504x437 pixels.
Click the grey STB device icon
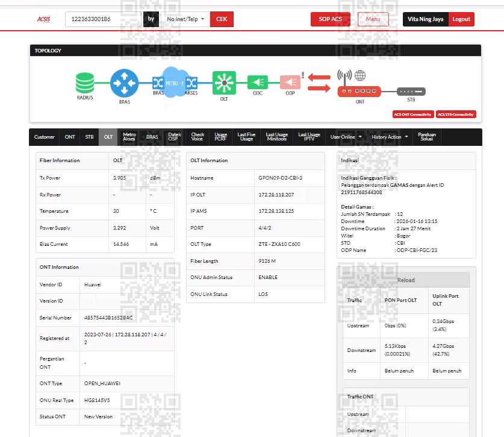coord(411,92)
